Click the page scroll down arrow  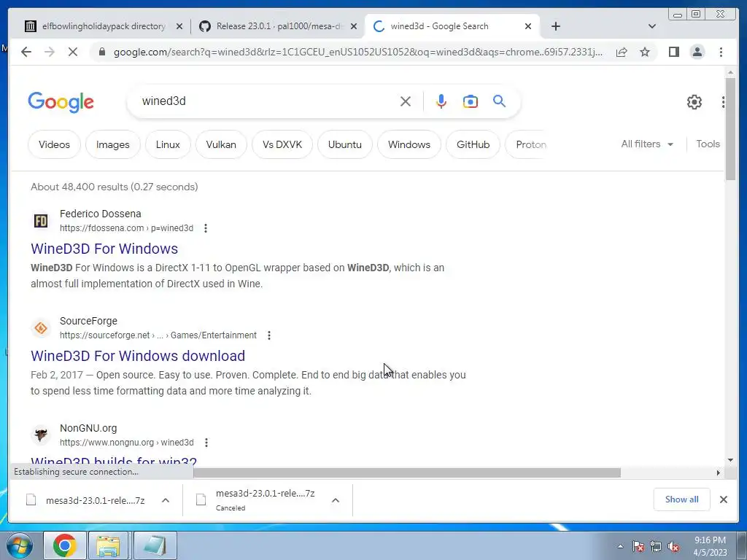(x=730, y=460)
